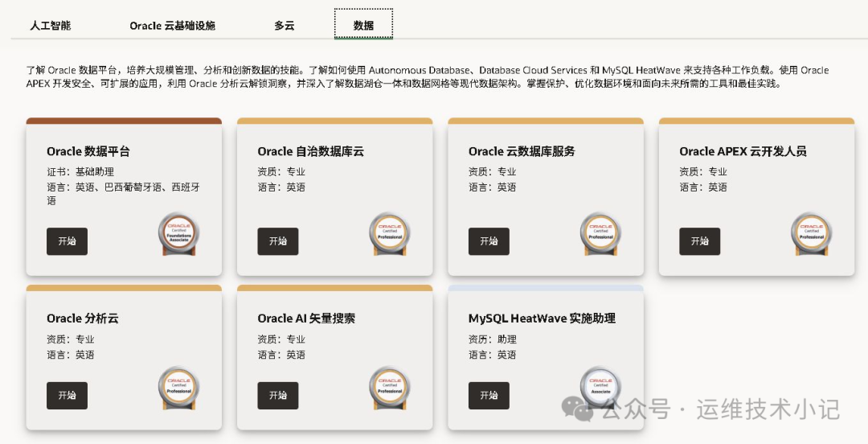Start the Oracle AI 矢量搜索 course
The width and height of the screenshot is (868, 444).
(x=278, y=395)
